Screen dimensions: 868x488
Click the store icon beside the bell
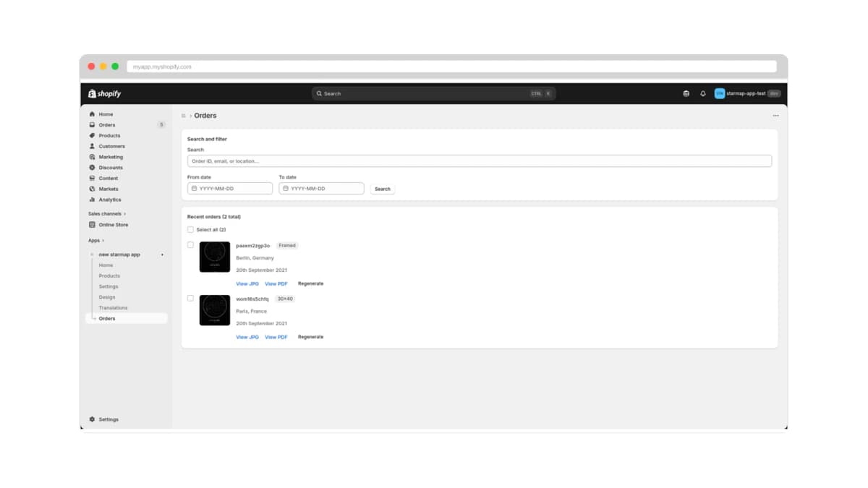pos(686,93)
